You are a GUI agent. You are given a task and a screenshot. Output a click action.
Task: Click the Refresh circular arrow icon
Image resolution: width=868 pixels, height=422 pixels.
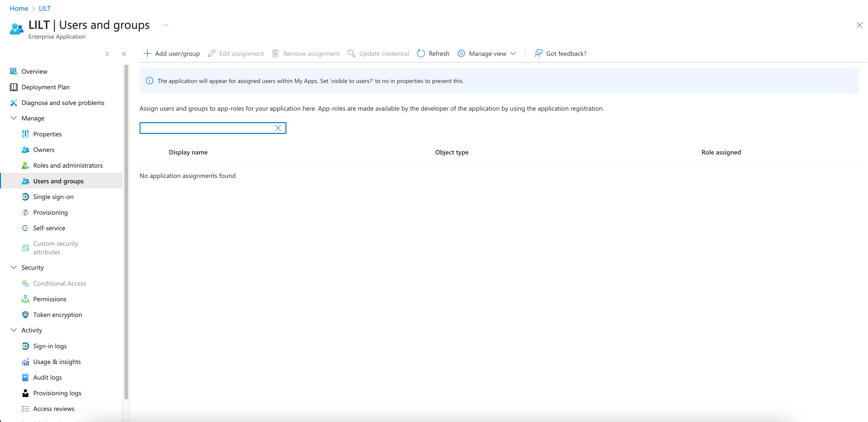(421, 54)
